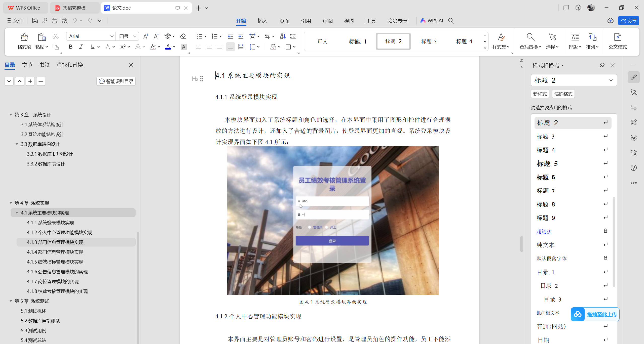Open the Arial font name dropdown
This screenshot has width=644, height=344.
pyautogui.click(x=112, y=36)
